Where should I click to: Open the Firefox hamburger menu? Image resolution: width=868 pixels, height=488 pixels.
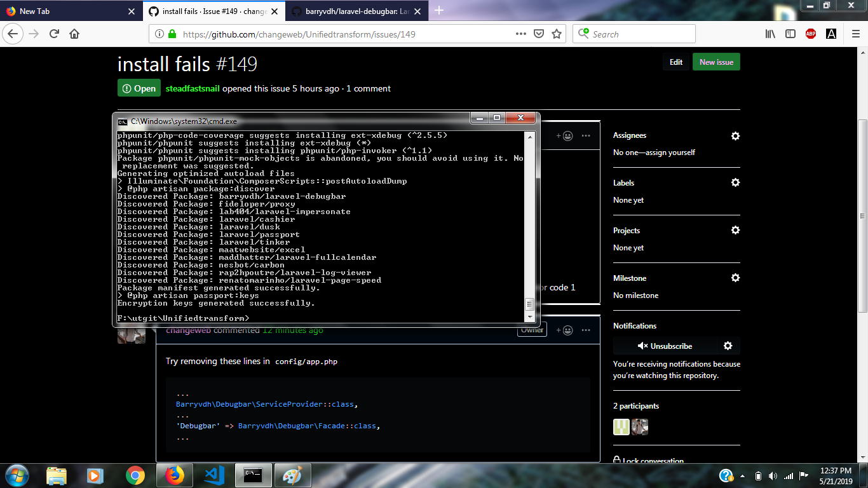[x=855, y=34]
